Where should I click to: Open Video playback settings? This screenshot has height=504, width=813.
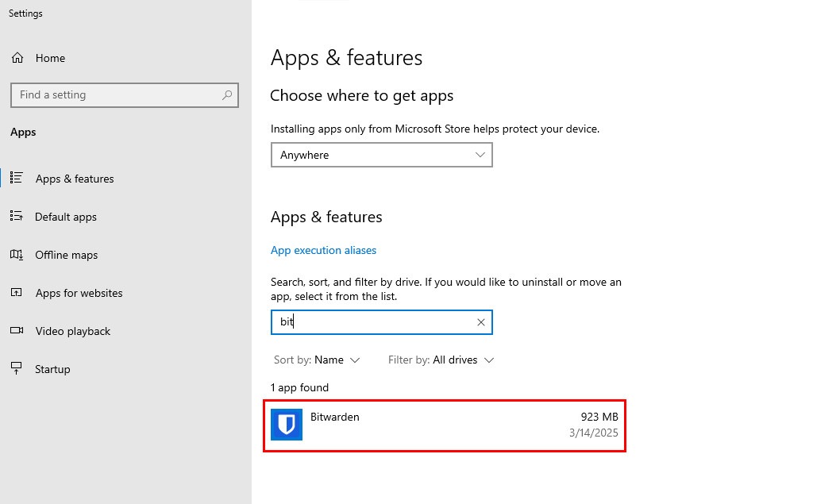tap(72, 331)
